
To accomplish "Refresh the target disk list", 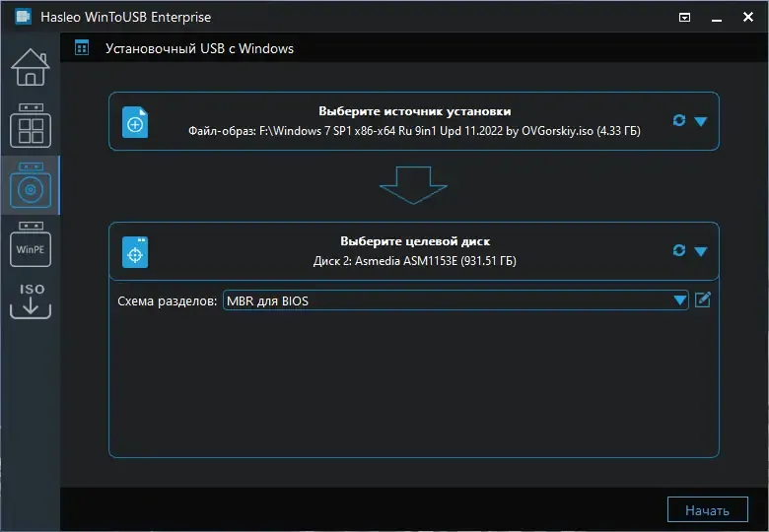I will 679,251.
